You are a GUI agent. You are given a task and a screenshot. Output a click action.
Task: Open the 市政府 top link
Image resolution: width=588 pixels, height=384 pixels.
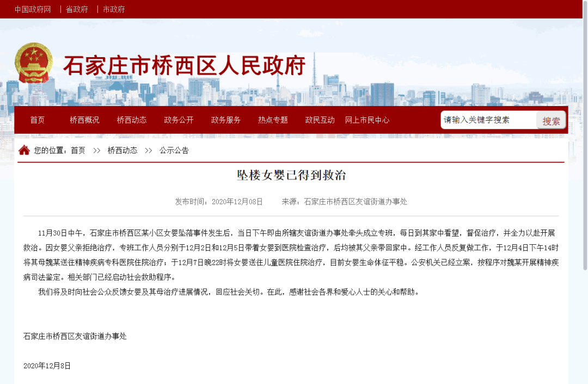click(114, 9)
